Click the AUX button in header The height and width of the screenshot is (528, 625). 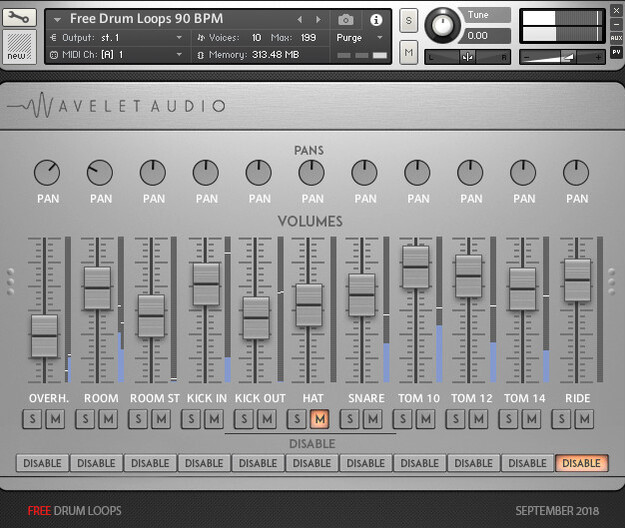[616, 38]
